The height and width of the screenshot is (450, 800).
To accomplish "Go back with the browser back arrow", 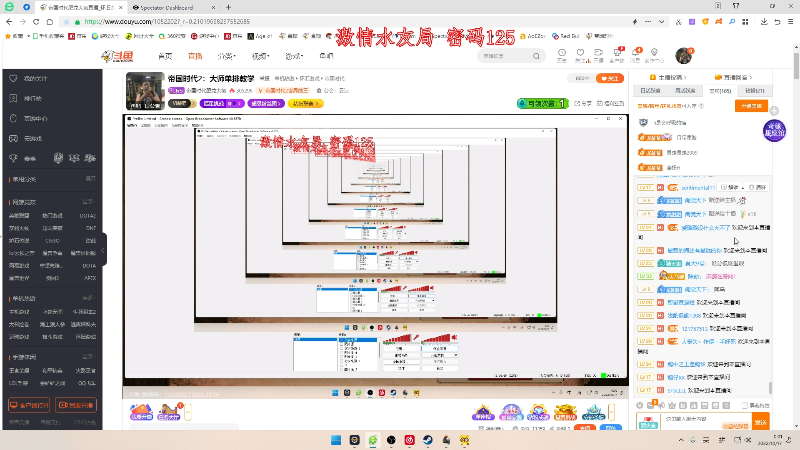I will coord(9,22).
